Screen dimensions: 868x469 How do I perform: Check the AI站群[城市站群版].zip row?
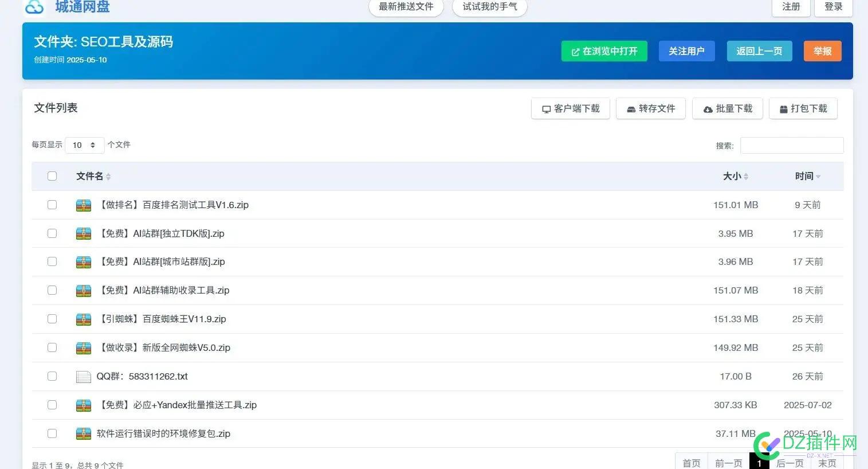pyautogui.click(x=52, y=261)
